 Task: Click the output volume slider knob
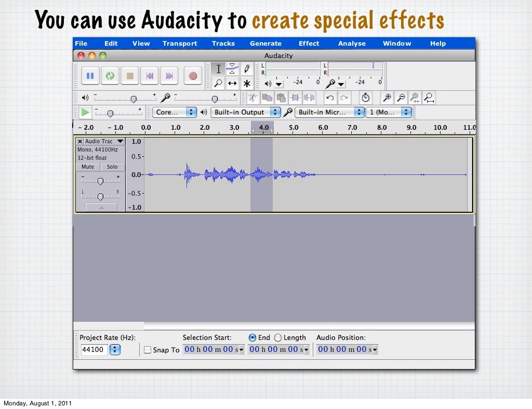pyautogui.click(x=134, y=99)
